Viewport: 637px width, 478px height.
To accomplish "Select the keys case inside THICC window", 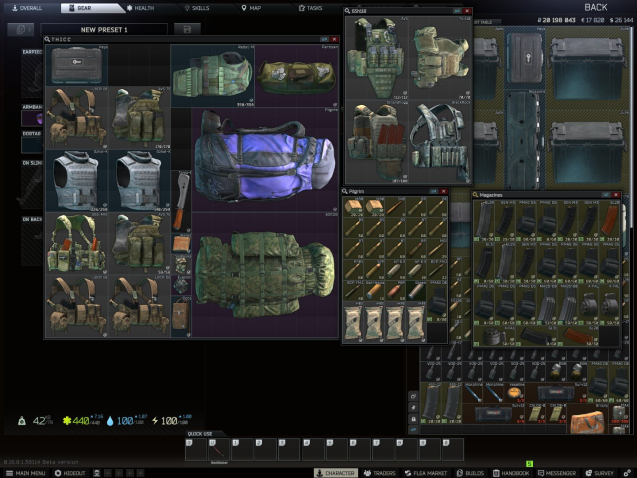I will [x=76, y=65].
